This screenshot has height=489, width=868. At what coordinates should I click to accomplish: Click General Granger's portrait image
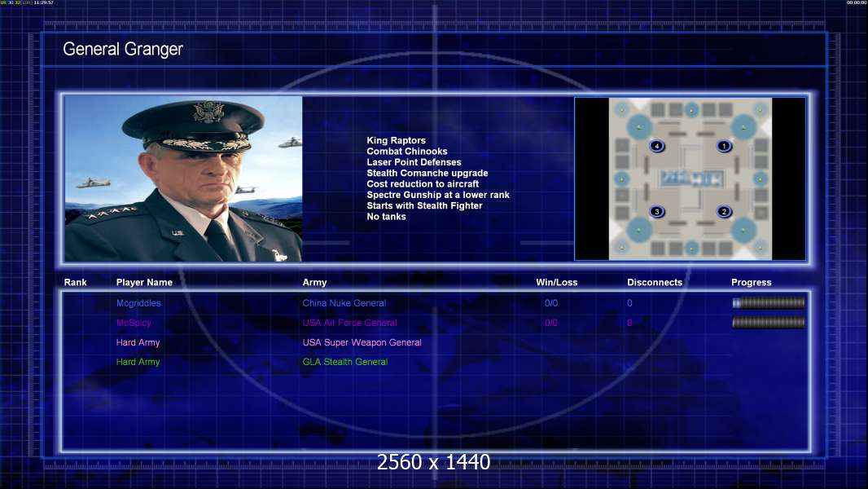tap(183, 178)
